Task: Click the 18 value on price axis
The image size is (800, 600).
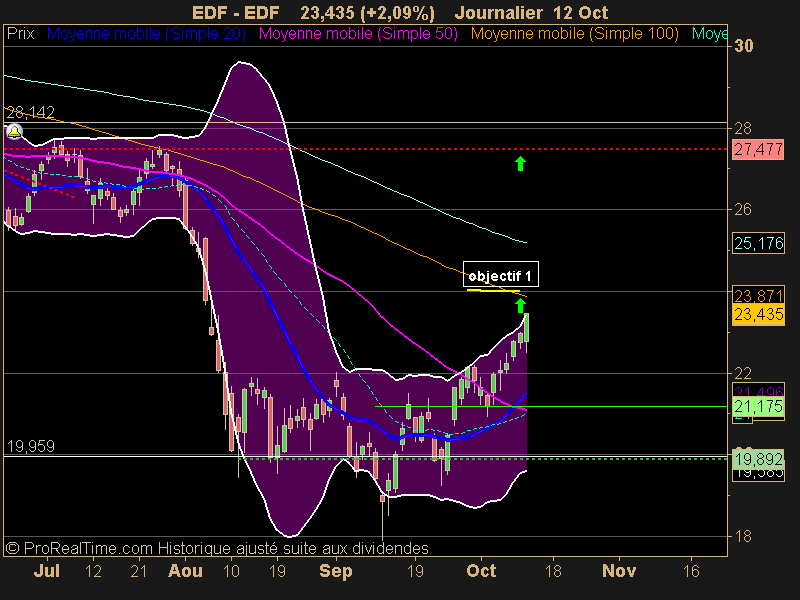Action: click(743, 536)
